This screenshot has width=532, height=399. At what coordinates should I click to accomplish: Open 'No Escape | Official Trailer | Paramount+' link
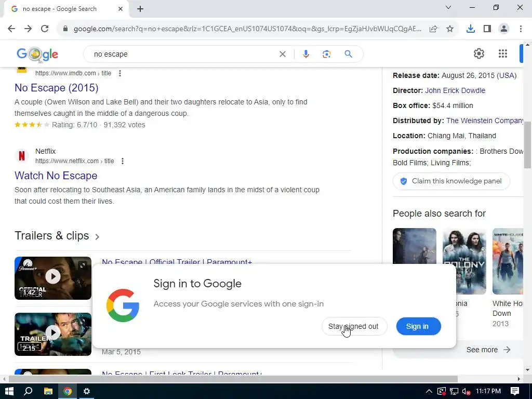[x=177, y=261]
